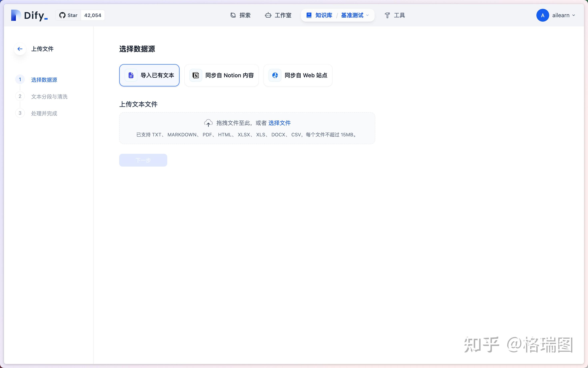Choose 同步自 Notion 内容 option
Viewport: 588px width, 368px height.
tap(221, 75)
